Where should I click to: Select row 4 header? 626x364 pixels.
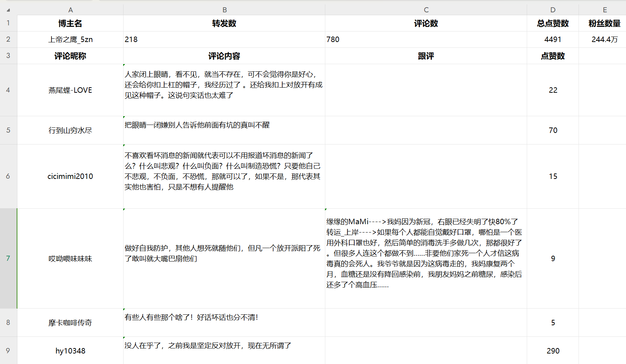(x=8, y=90)
